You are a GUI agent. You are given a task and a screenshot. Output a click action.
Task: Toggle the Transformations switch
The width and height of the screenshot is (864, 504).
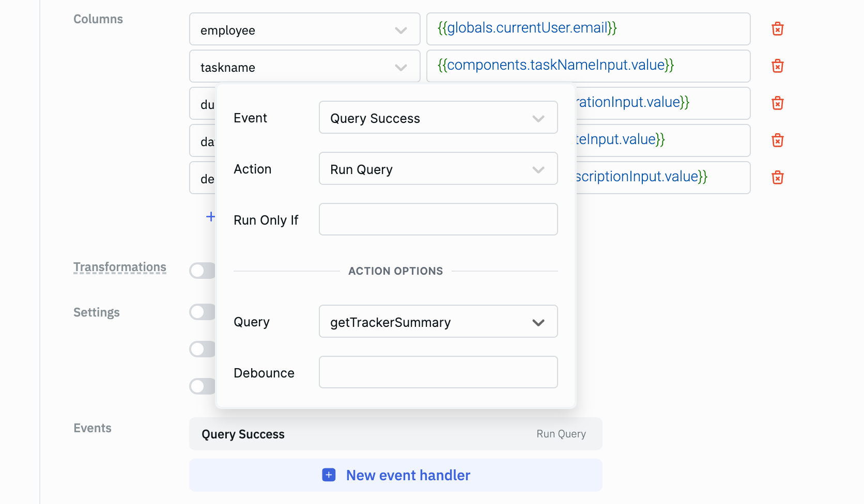[x=202, y=271]
